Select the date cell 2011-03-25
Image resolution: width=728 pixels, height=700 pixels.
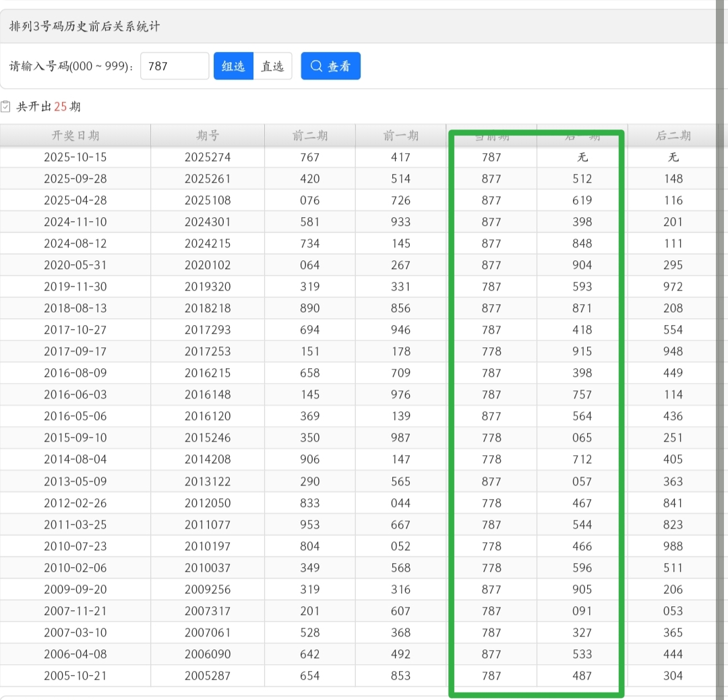tap(75, 525)
